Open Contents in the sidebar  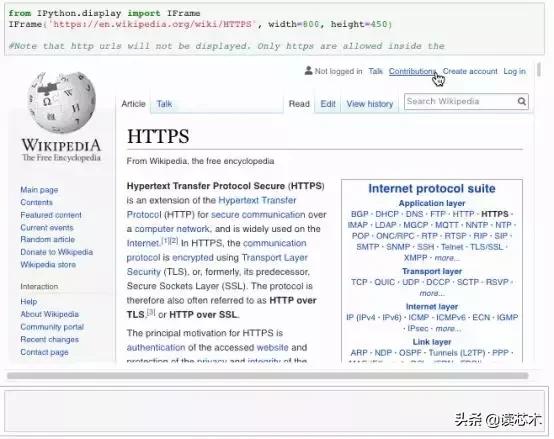36,202
